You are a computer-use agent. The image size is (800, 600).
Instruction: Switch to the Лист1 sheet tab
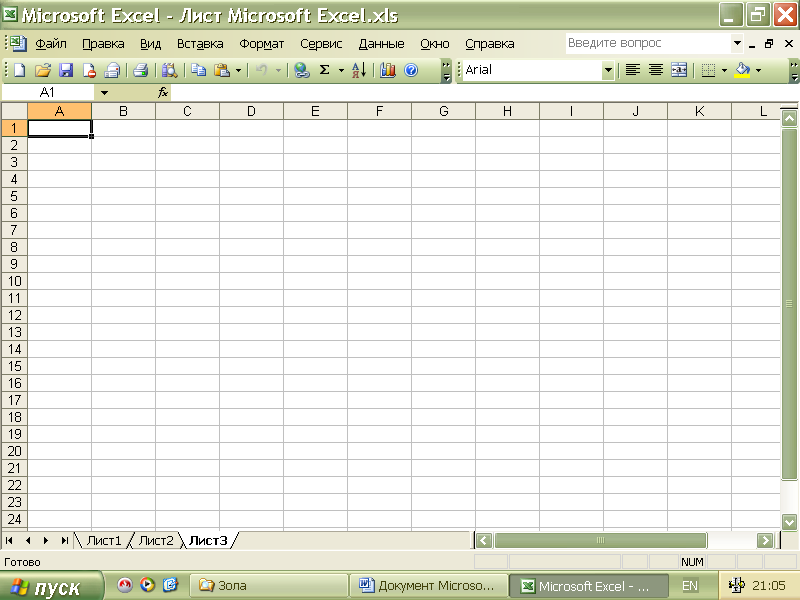pos(104,540)
